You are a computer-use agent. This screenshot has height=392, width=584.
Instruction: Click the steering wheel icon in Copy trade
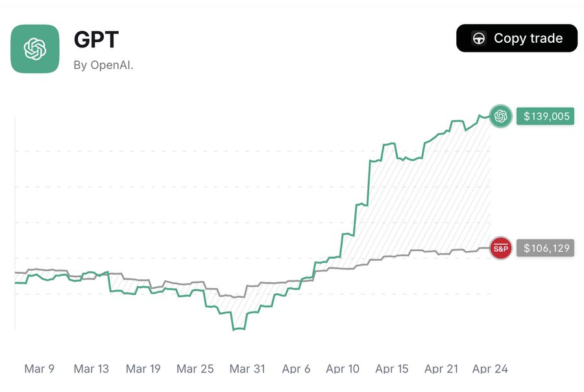coord(479,38)
